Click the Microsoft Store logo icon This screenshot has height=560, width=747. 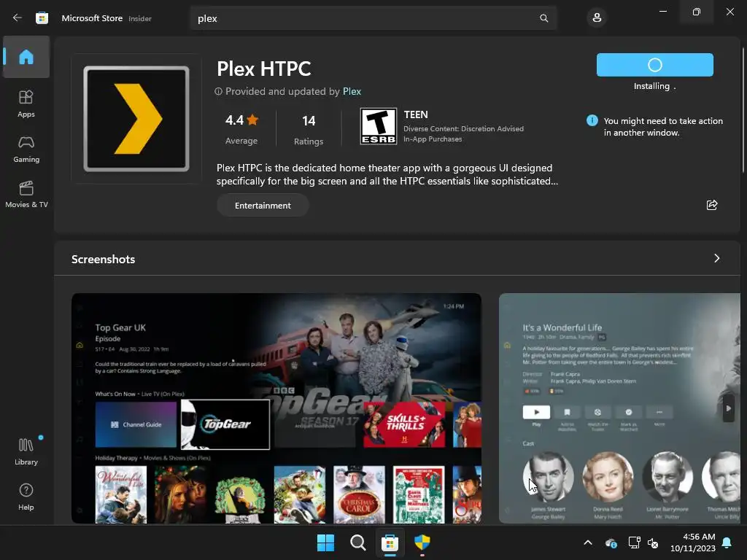tap(42, 18)
